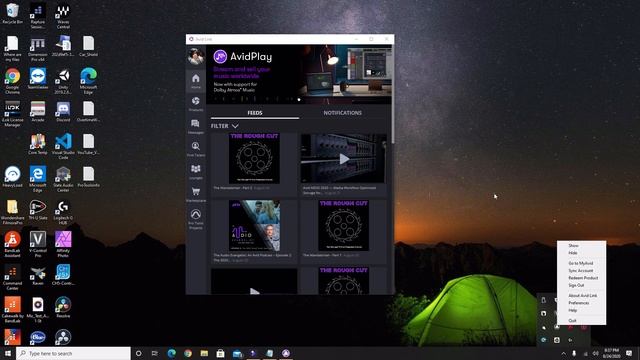
Task: Open the Car_Shield file on desktop
Action: 88,46
